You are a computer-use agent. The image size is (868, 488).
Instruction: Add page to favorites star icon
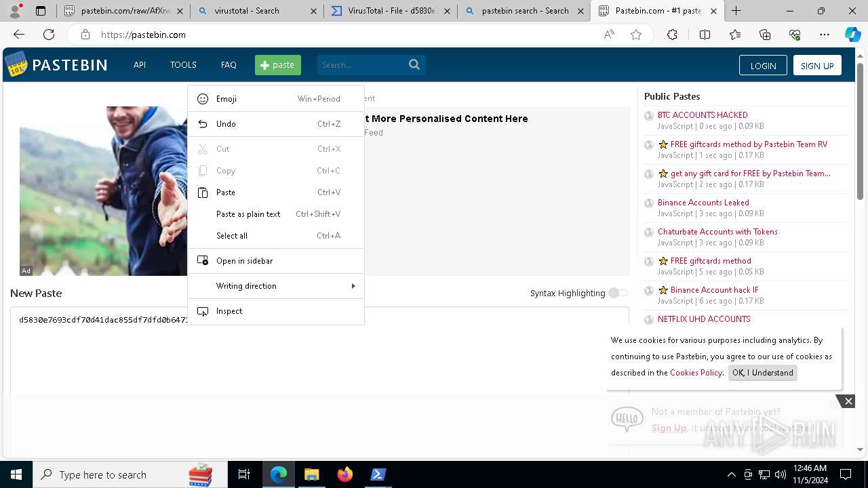coord(636,35)
